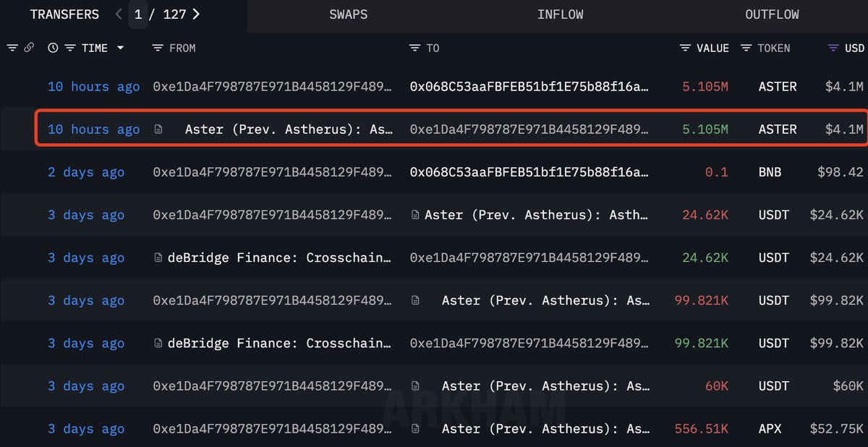Open the purple filter icon next to USD
Image resolution: width=868 pixels, height=447 pixels.
click(833, 48)
